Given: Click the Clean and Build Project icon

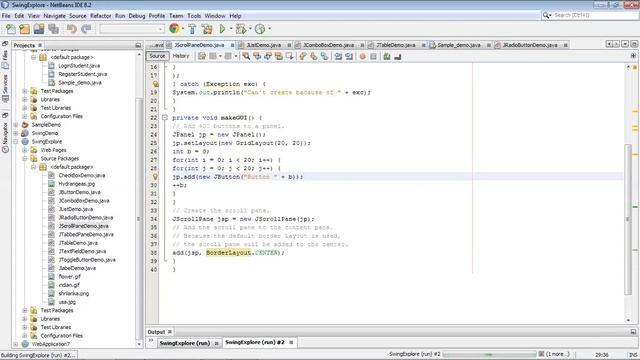Looking at the screenshot, I should (x=207, y=29).
